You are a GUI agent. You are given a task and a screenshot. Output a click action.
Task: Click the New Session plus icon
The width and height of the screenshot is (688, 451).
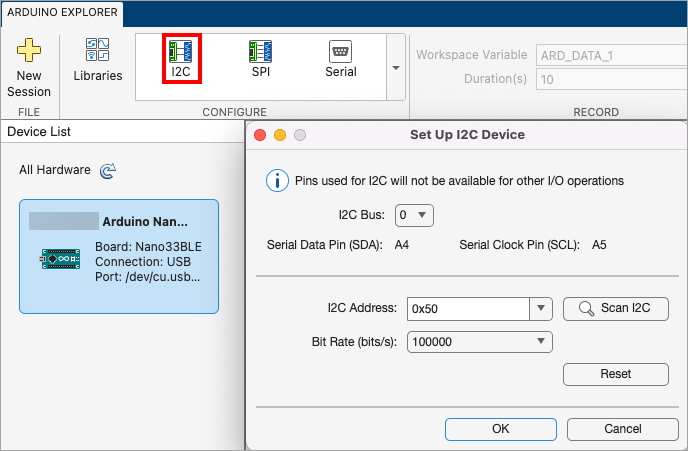(x=29, y=51)
